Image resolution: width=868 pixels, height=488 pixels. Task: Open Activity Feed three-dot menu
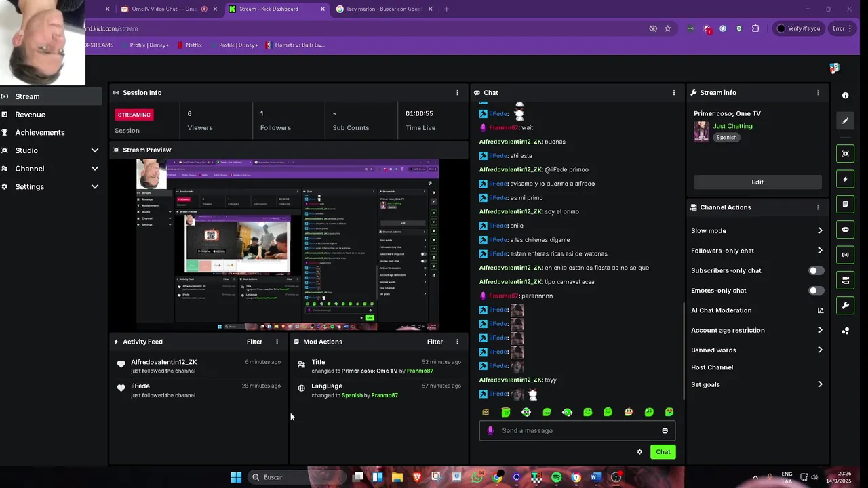(277, 342)
